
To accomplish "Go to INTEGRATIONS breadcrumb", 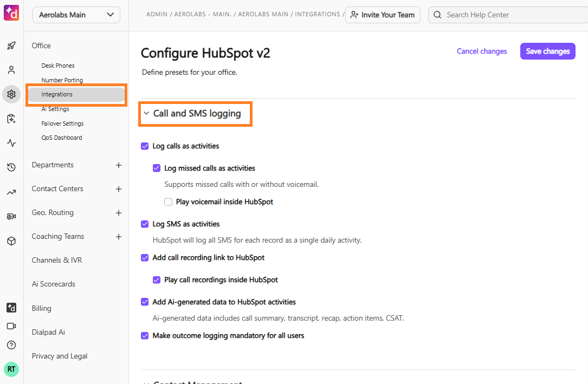I will click(x=317, y=14).
